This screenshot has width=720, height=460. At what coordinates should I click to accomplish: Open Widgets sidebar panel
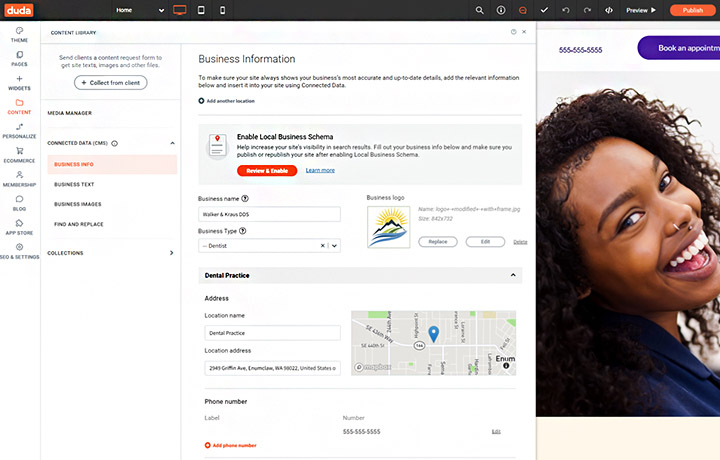tap(19, 83)
